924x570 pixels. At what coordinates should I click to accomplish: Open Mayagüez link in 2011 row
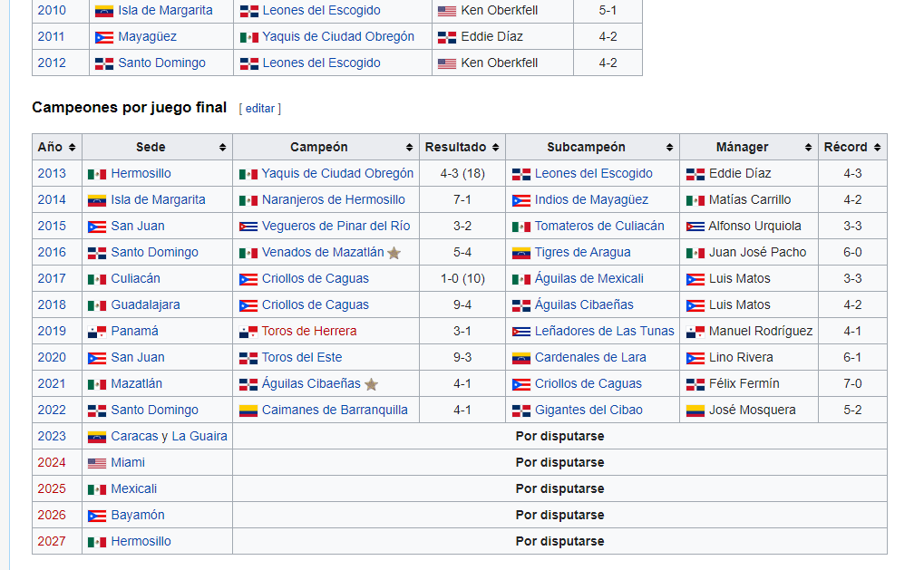click(147, 36)
